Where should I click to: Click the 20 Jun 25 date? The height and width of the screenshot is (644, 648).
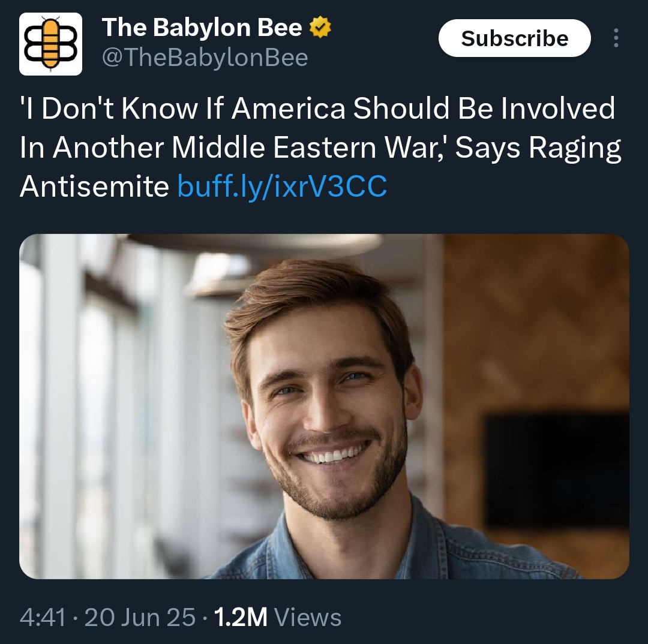[x=140, y=618]
